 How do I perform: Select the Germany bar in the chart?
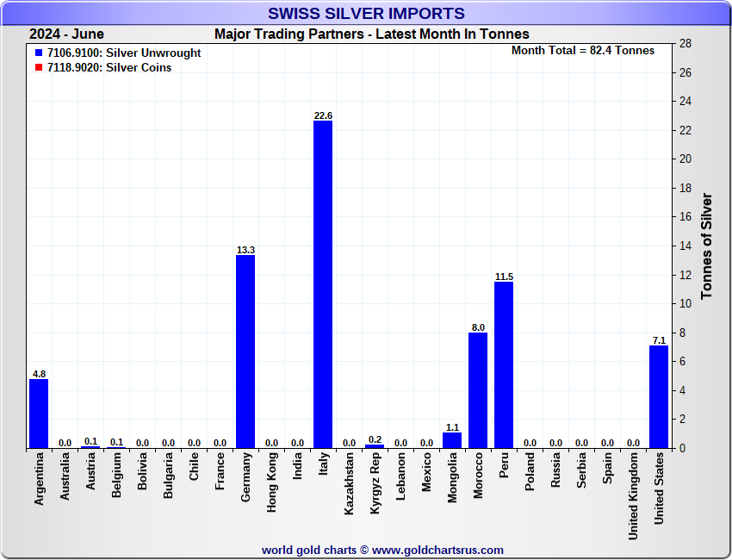(x=245, y=352)
